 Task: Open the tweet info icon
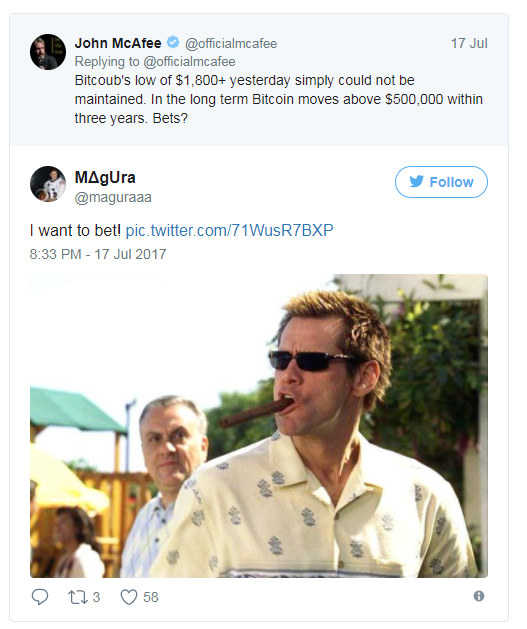478,596
